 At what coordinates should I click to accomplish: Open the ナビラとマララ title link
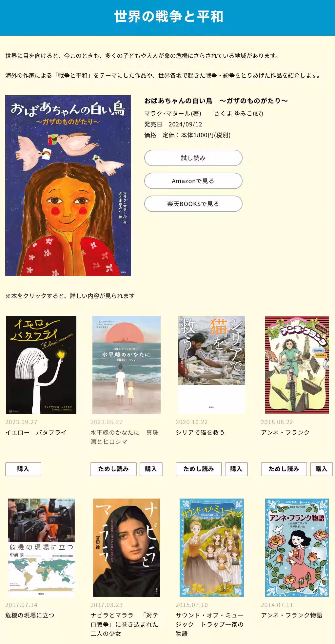coord(125,624)
